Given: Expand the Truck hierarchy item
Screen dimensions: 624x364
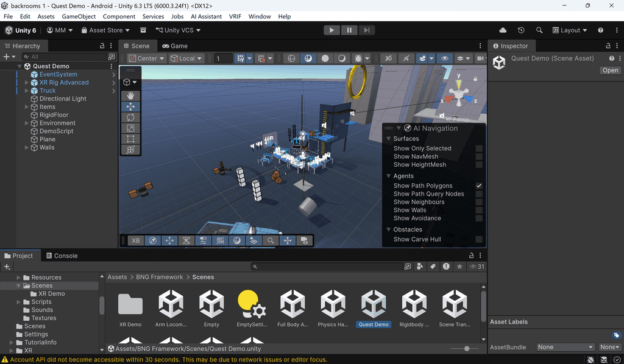Looking at the screenshot, I should 27,91.
